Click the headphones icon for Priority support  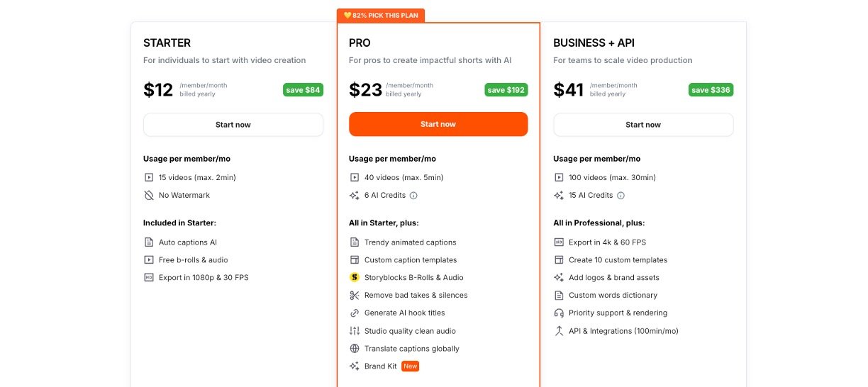pyautogui.click(x=559, y=313)
